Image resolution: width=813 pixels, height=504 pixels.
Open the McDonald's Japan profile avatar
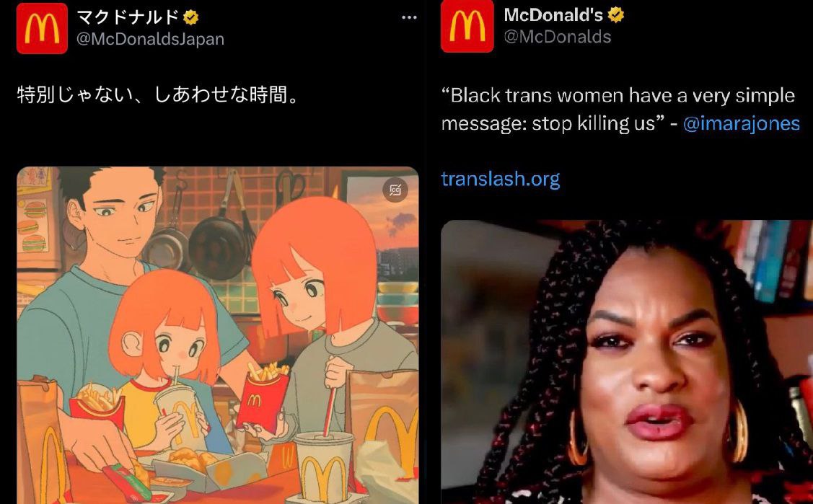tap(42, 29)
